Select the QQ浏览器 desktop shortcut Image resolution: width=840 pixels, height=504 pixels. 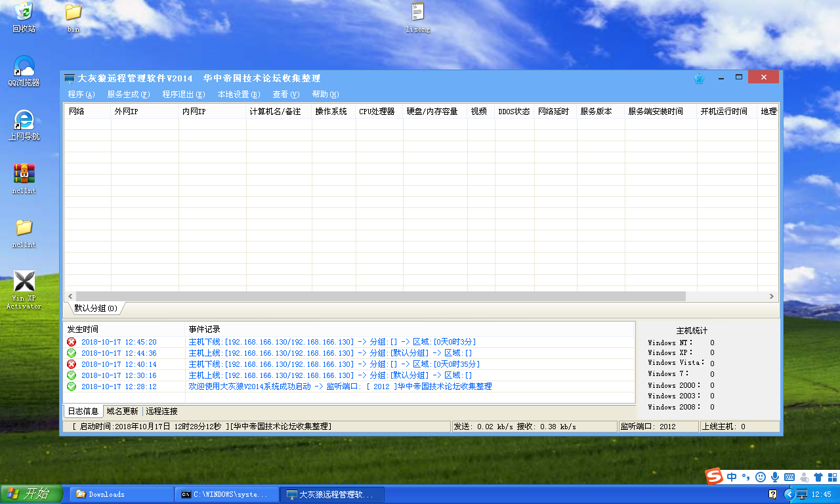coord(24,71)
